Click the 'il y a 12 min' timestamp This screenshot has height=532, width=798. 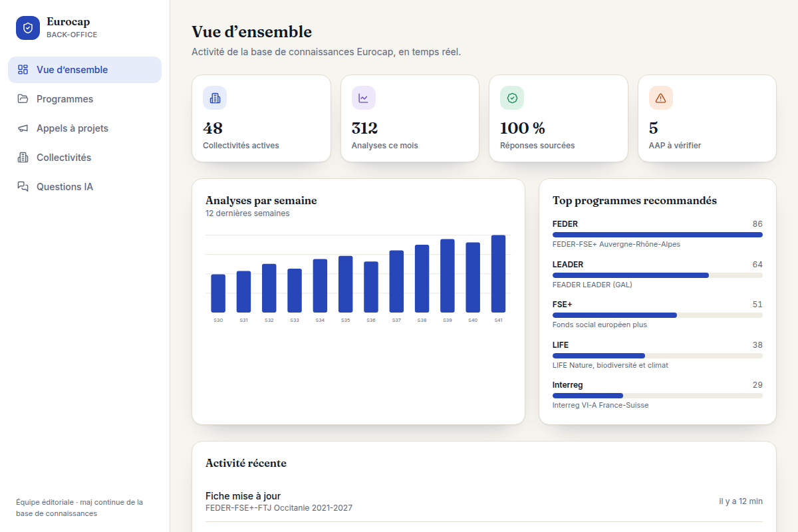[x=741, y=501]
